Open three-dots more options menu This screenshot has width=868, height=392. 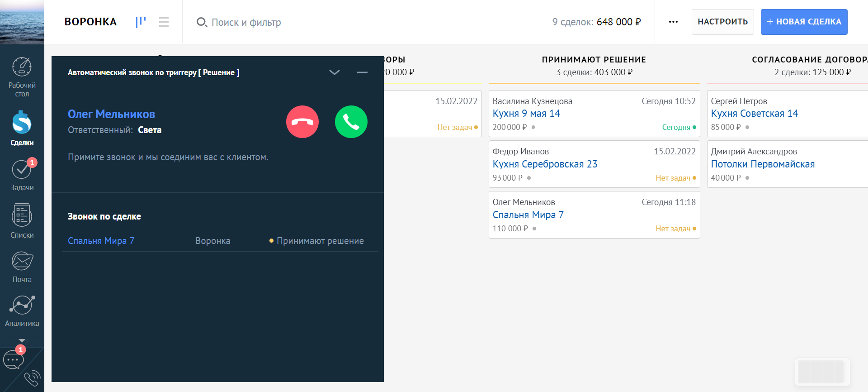coord(673,22)
